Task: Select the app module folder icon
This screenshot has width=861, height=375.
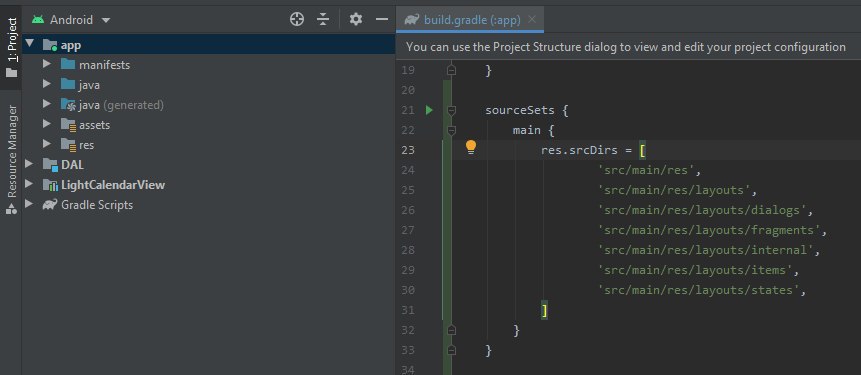Action: pos(50,44)
